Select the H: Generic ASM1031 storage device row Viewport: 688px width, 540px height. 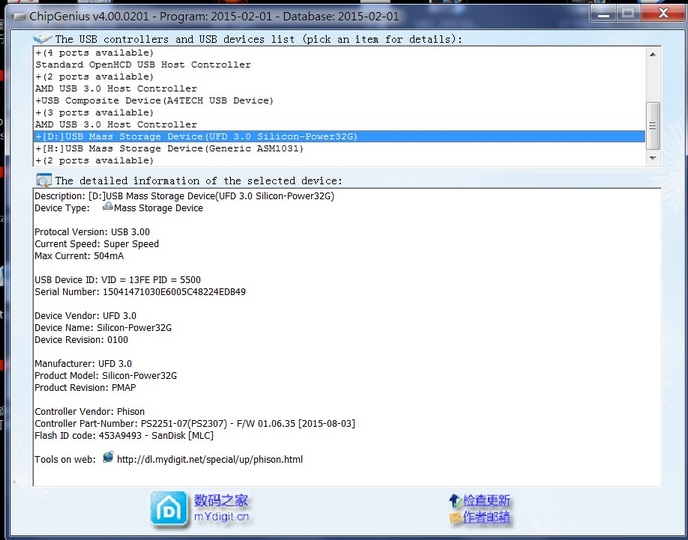pyautogui.click(x=339, y=148)
